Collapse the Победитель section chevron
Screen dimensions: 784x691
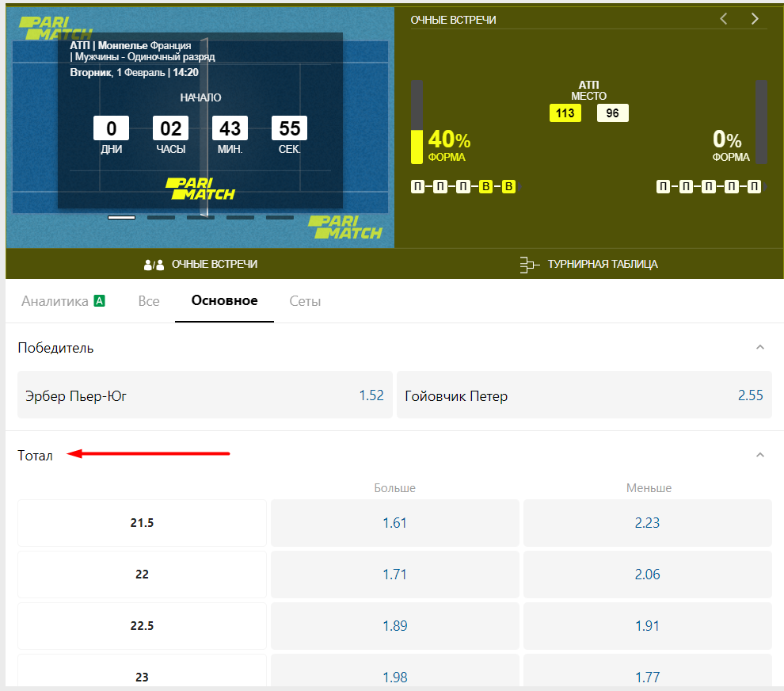point(760,347)
